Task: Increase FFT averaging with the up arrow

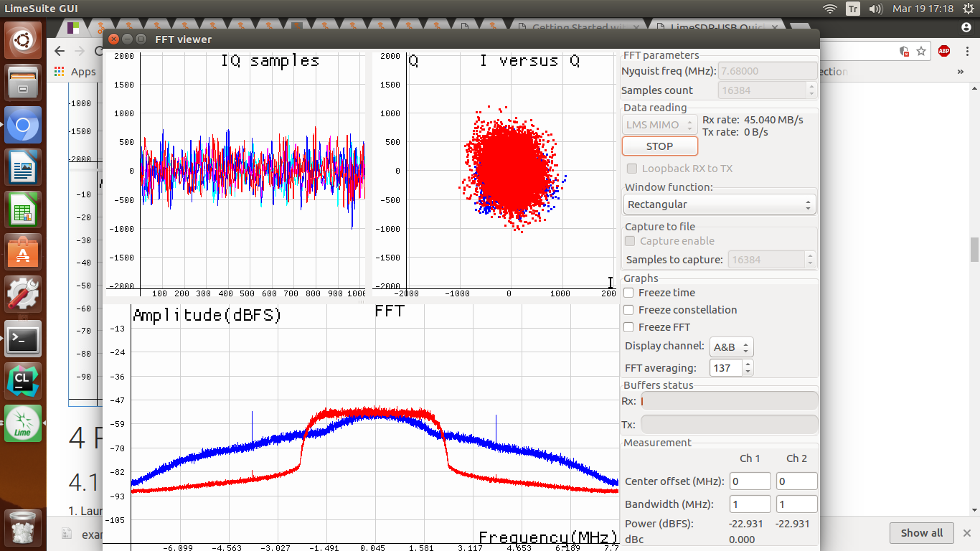Action: pos(748,364)
